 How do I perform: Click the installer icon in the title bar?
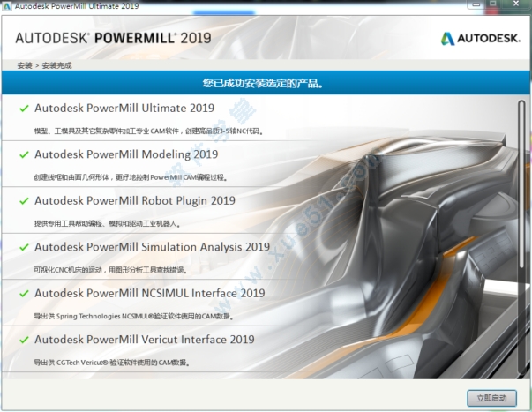[x=8, y=6]
